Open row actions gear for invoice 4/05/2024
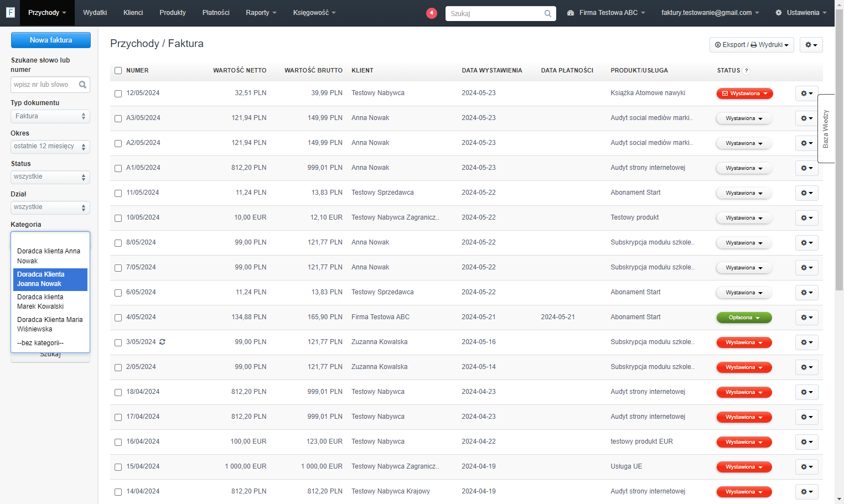 pyautogui.click(x=807, y=318)
